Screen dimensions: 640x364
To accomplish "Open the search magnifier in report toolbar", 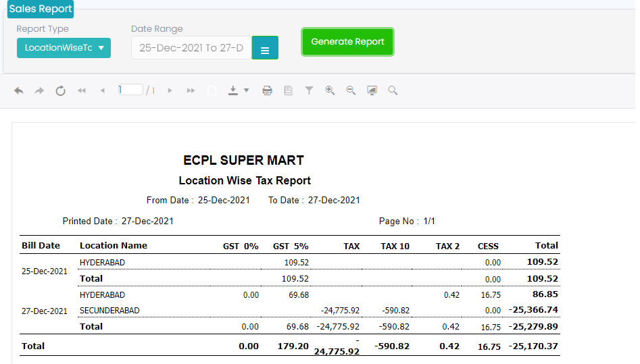I will pyautogui.click(x=393, y=90).
